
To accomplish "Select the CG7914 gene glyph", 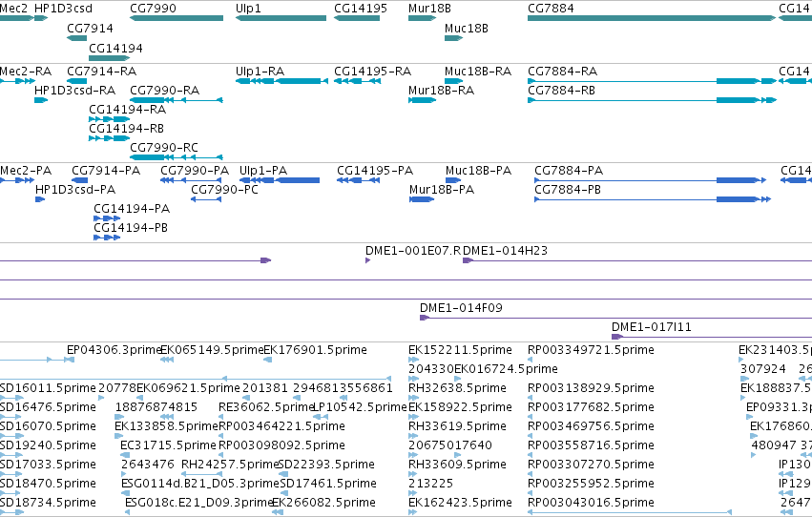I will click(x=76, y=38).
